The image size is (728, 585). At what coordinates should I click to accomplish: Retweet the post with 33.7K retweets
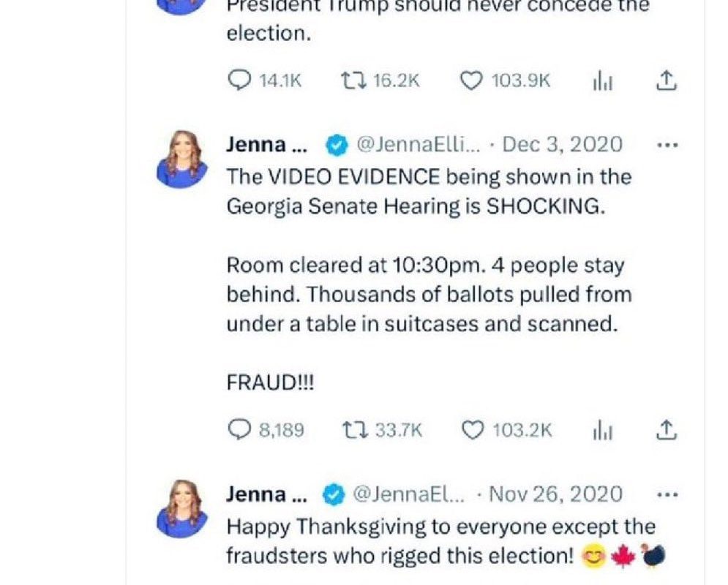tap(354, 430)
